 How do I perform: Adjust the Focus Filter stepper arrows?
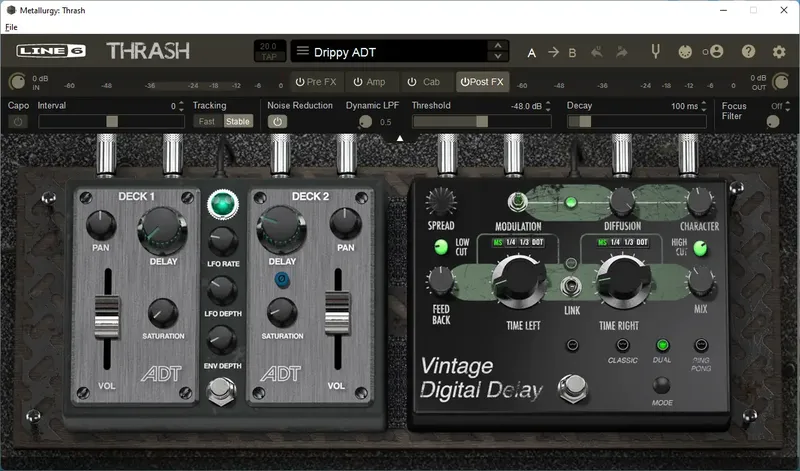(787, 106)
